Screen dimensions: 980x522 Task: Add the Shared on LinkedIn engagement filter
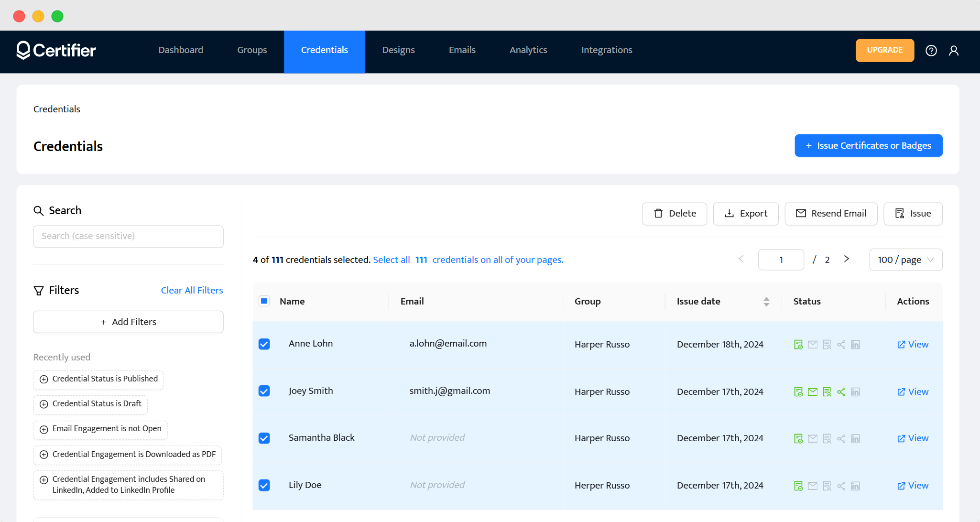coord(128,485)
